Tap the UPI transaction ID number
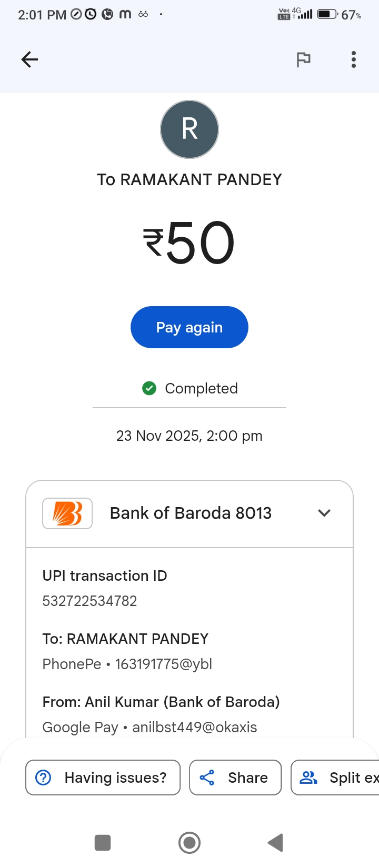379x868 pixels. pos(90,601)
